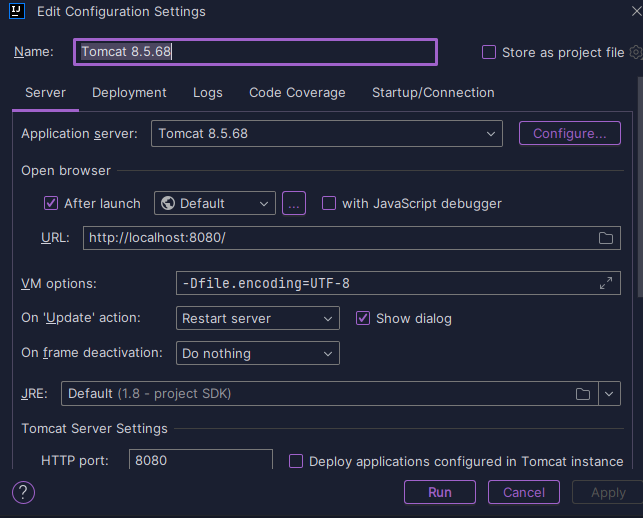Expand the On frame deactivation dropdown
643x518 pixels.
(x=258, y=353)
